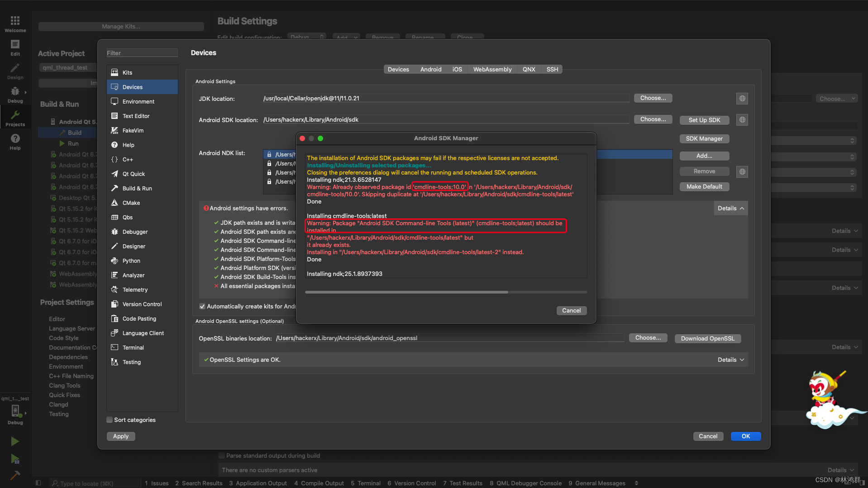Click Manage Kits button in background
868x488 pixels.
pos(121,26)
